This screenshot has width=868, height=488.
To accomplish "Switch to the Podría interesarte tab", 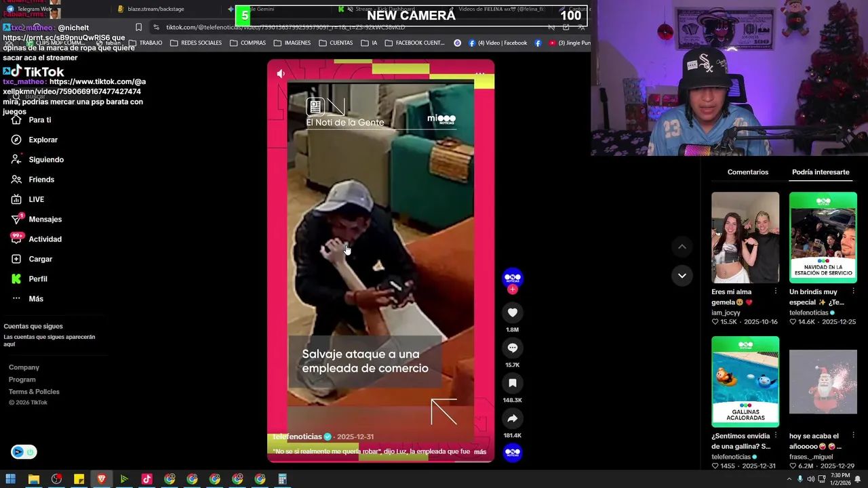I will coord(821,172).
